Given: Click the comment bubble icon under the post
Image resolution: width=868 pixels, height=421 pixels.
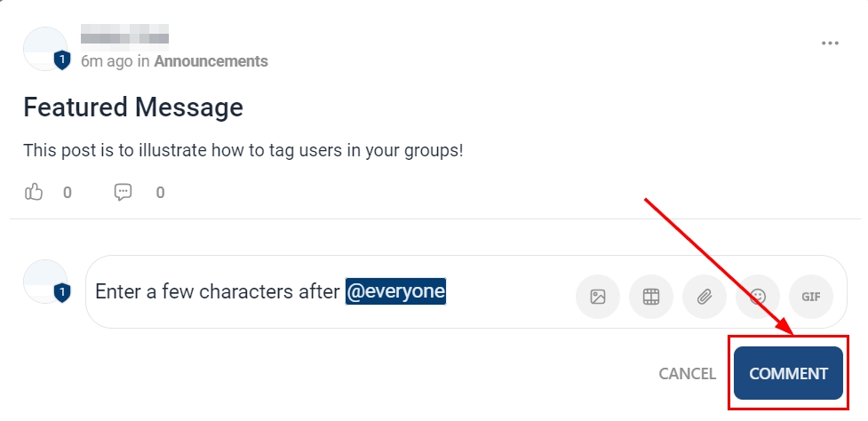Looking at the screenshot, I should [123, 192].
